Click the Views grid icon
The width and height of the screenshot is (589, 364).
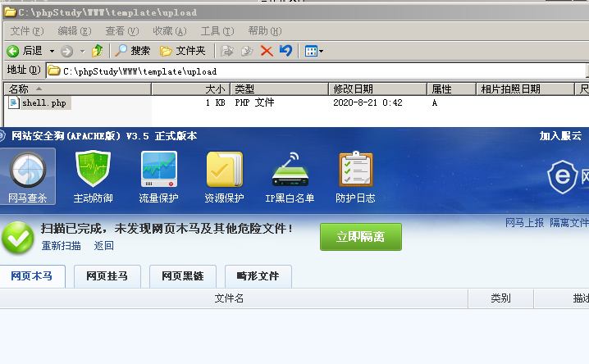[311, 51]
